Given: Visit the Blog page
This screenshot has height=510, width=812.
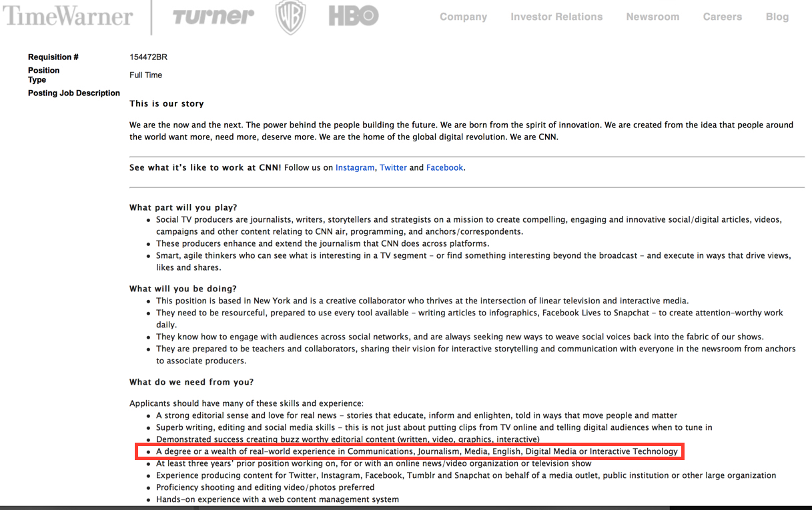Looking at the screenshot, I should [777, 17].
